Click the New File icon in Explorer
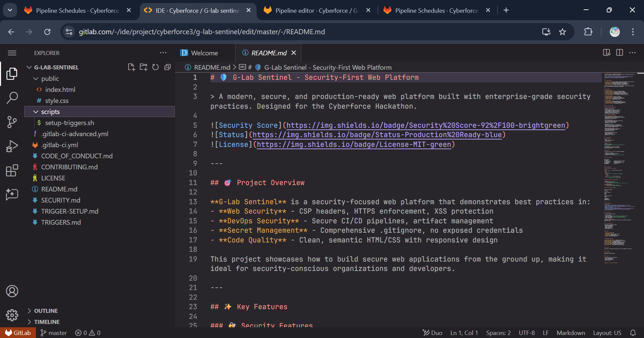 tap(131, 67)
